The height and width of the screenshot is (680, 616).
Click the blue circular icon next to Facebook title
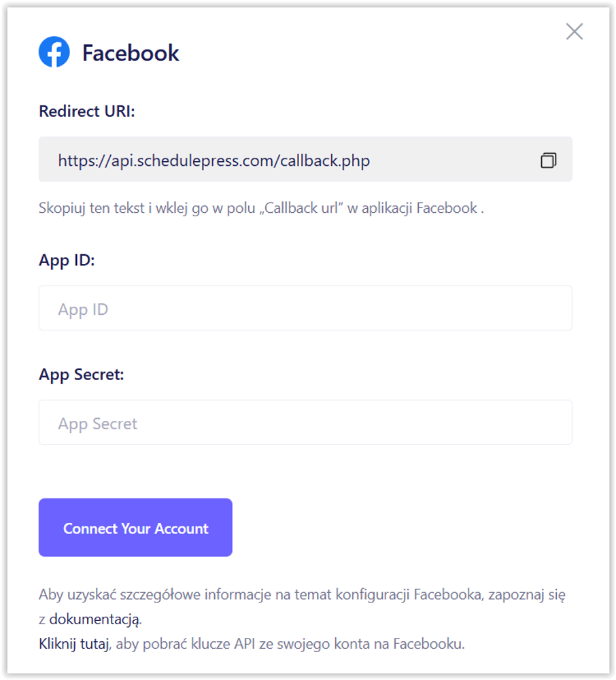coord(55,52)
